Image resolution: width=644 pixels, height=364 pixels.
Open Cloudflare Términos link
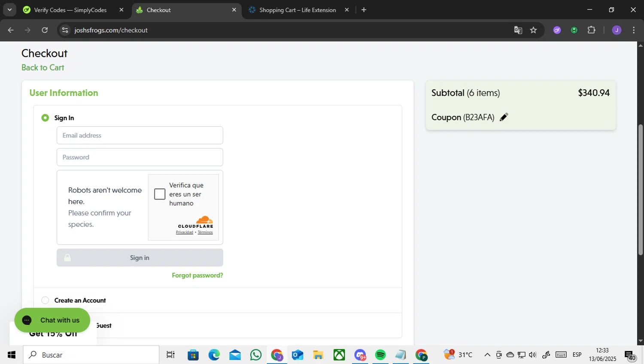click(x=205, y=232)
